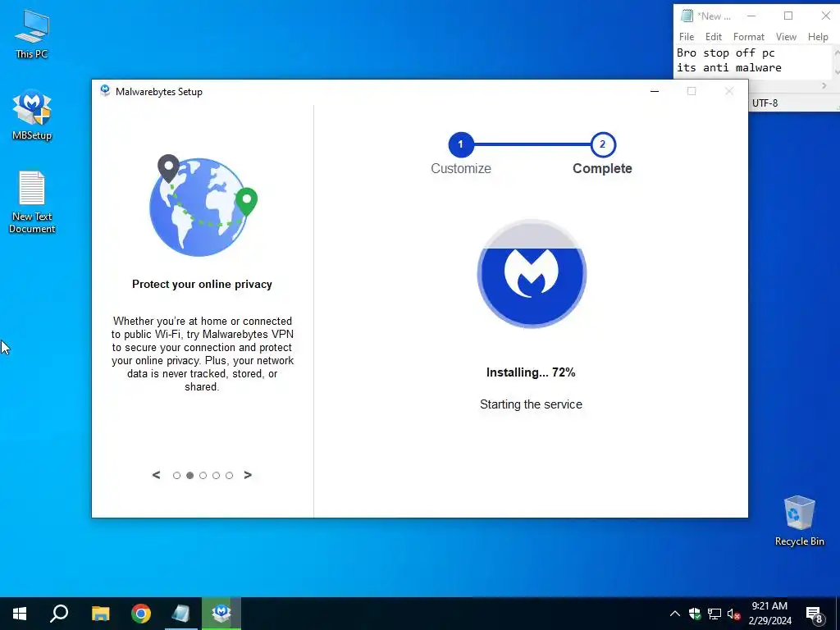Click the globe VPN illustration
Screen dimensions: 840x630
(203, 206)
